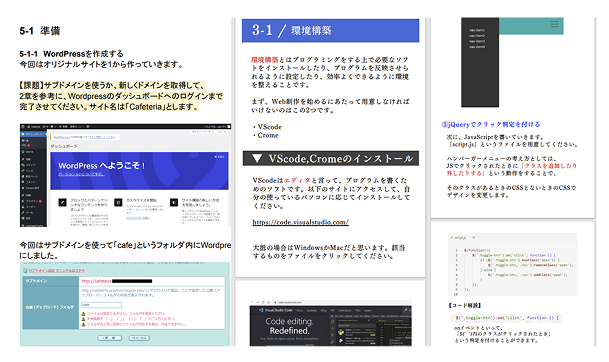Open the subdomain settings manual link

(56, 271)
